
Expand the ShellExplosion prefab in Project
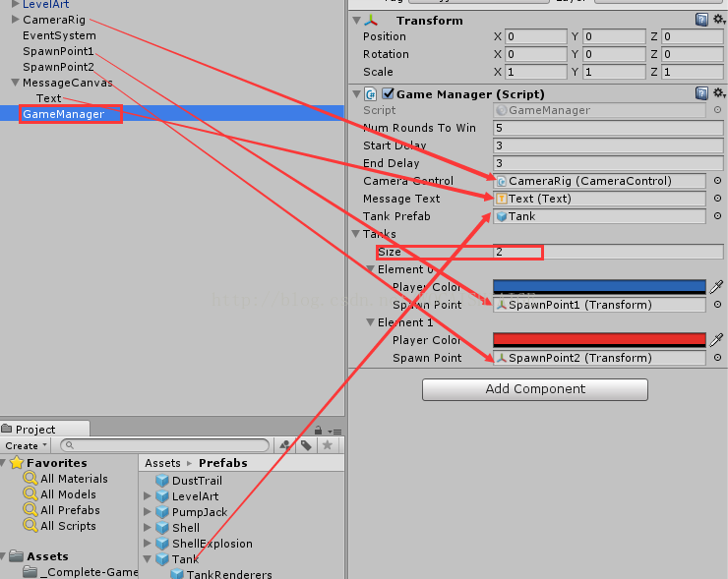coord(148,544)
